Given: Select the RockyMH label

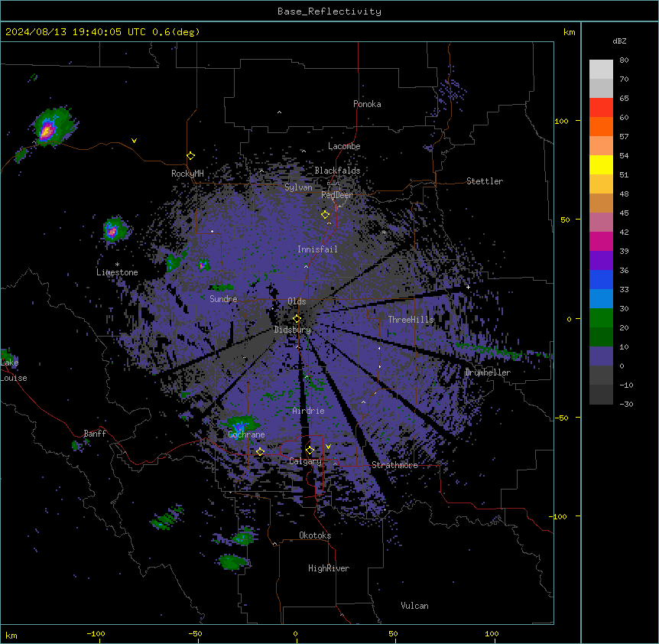Looking at the screenshot, I should click(x=187, y=174).
